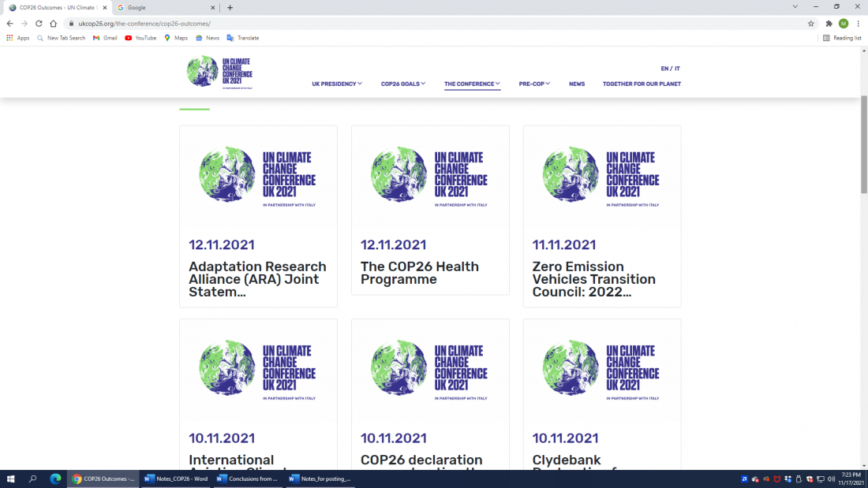The image size is (868, 488).
Task: Open the Apps shortcut in bookmarks bar
Action: point(17,38)
